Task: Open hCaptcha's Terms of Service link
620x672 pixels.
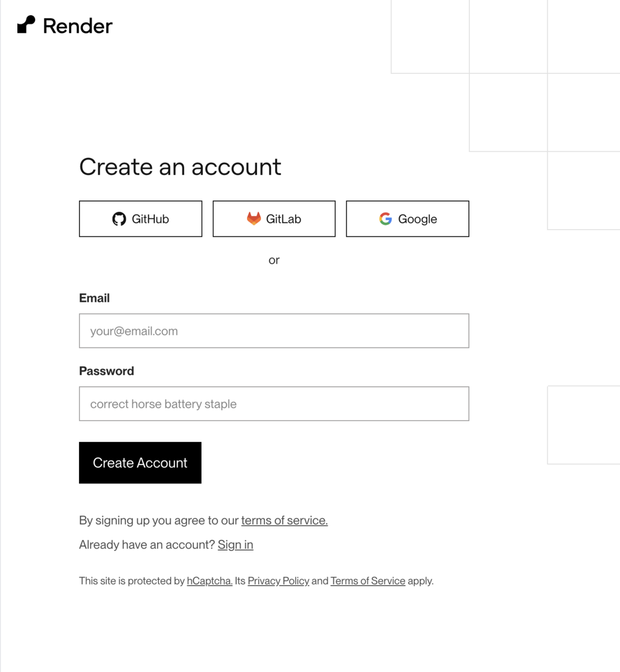Action: [x=368, y=581]
